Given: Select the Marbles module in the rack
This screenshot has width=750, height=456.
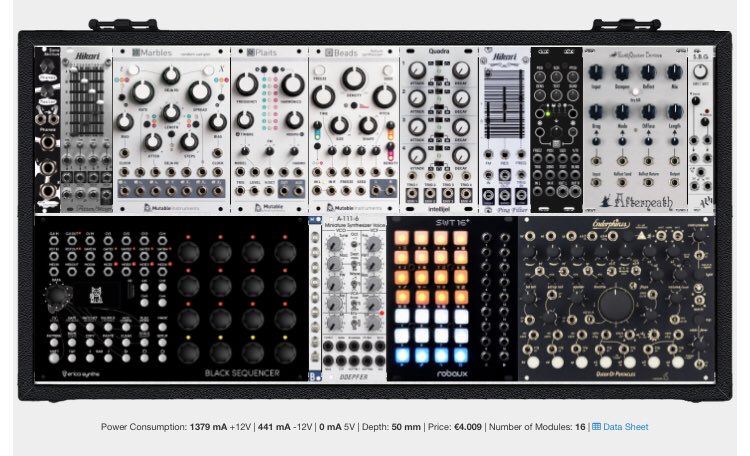Looking at the screenshot, I should [x=171, y=130].
